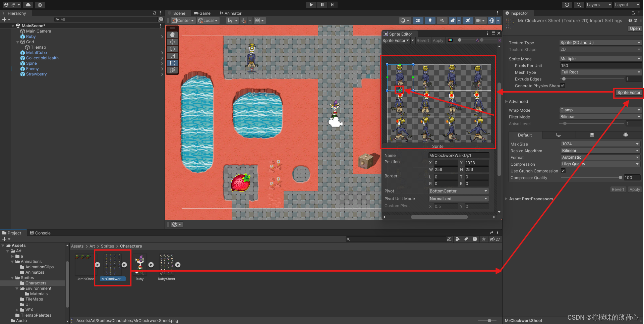644x324 pixels.
Task: Expand the Advanced section in Inspector
Action: pos(507,101)
